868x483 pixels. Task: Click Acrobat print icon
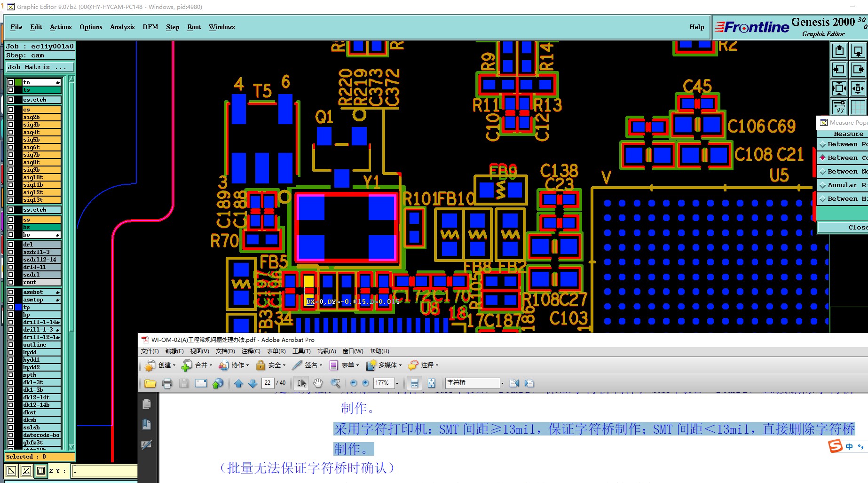click(x=167, y=383)
